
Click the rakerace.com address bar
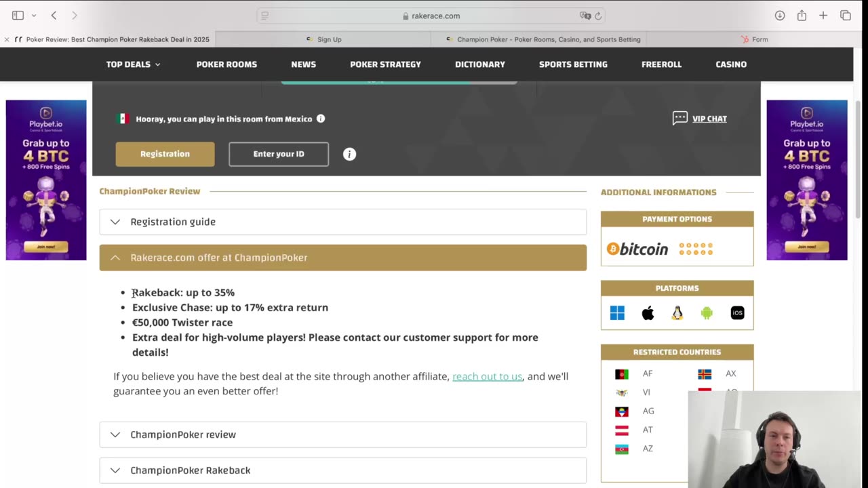coord(431,16)
